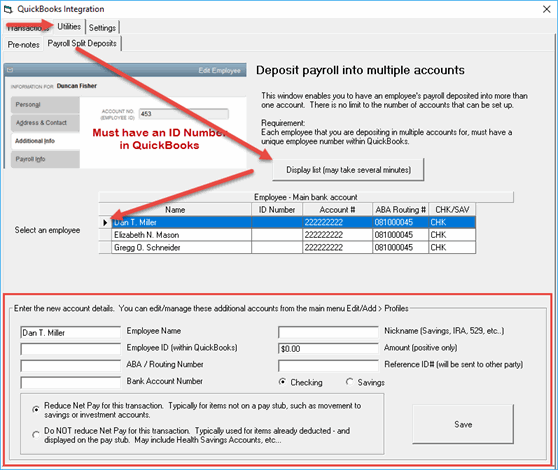558x470 pixels.
Task: Click the Employee ID (within QuickBooks) field
Action: pyautogui.click(x=70, y=349)
